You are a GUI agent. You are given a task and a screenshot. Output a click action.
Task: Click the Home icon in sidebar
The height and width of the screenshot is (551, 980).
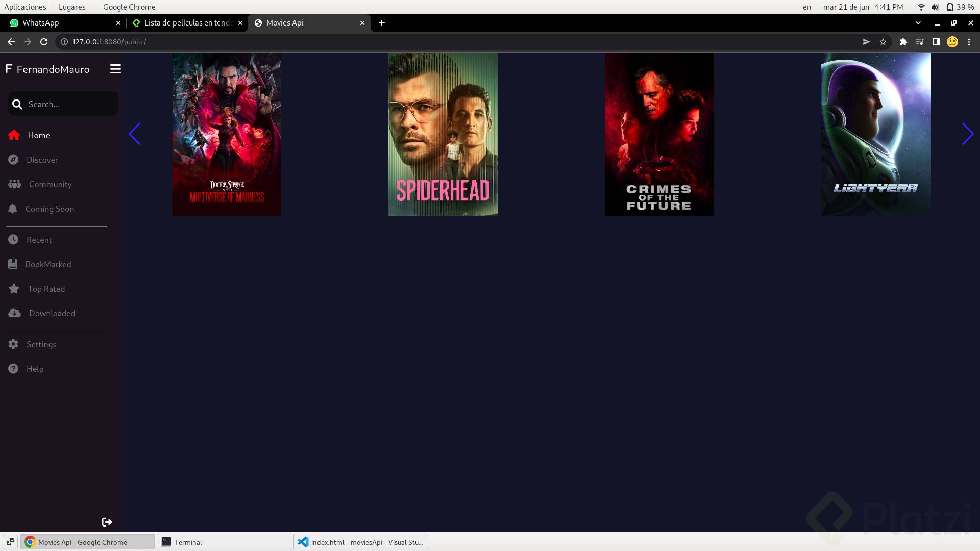click(x=14, y=135)
